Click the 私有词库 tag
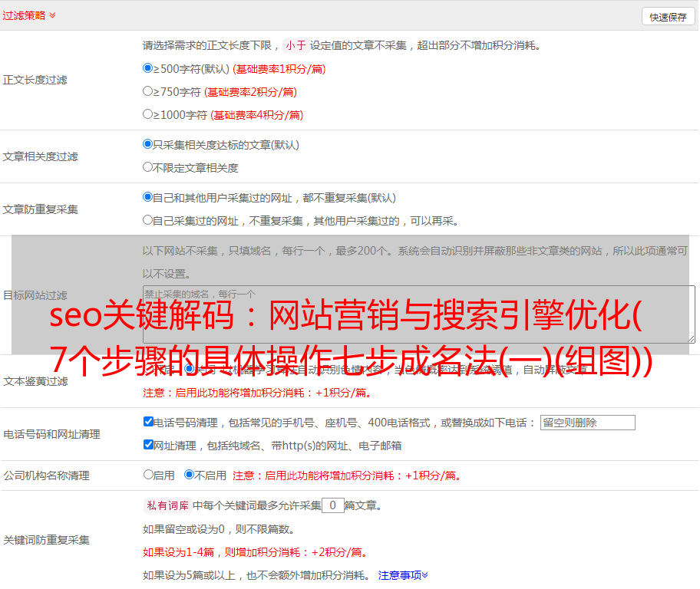700x589 pixels. coord(168,505)
